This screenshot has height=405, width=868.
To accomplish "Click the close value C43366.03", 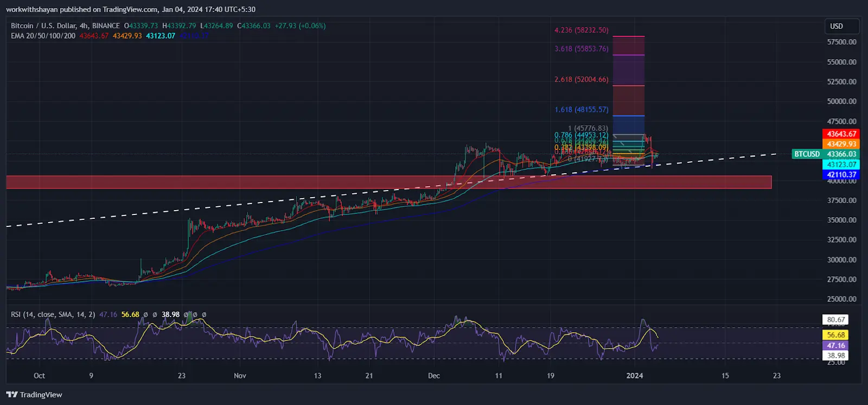I will click(x=253, y=26).
